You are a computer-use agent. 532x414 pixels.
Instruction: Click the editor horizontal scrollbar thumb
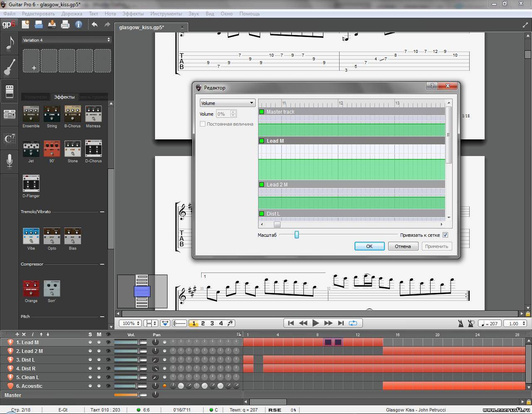[277, 224]
